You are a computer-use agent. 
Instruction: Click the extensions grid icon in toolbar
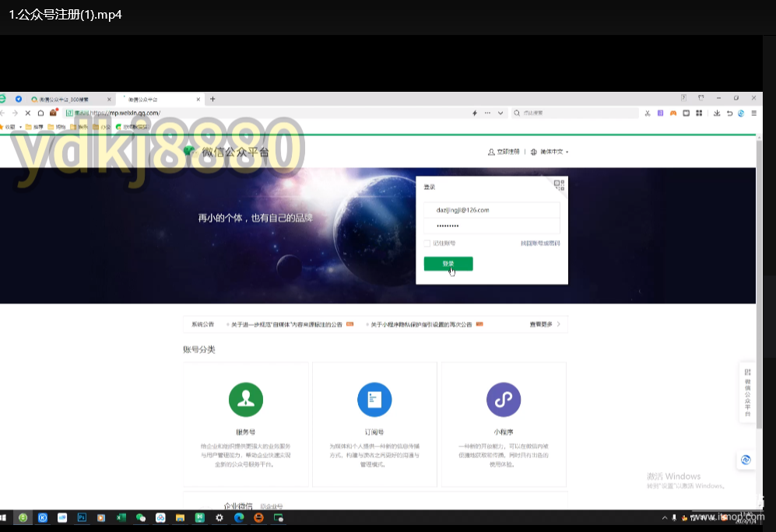(x=701, y=114)
